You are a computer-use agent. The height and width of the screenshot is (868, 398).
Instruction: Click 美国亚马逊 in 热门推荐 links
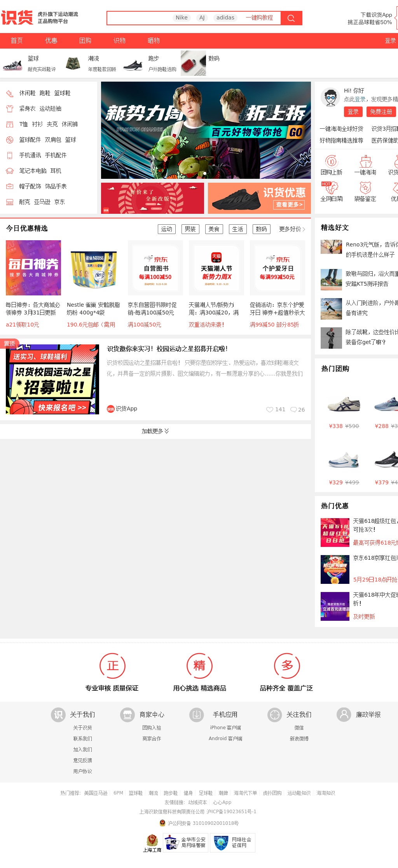coord(96,793)
